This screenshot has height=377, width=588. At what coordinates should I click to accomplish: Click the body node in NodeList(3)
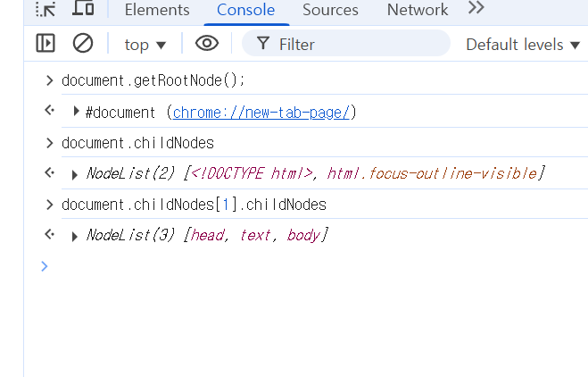(x=303, y=236)
